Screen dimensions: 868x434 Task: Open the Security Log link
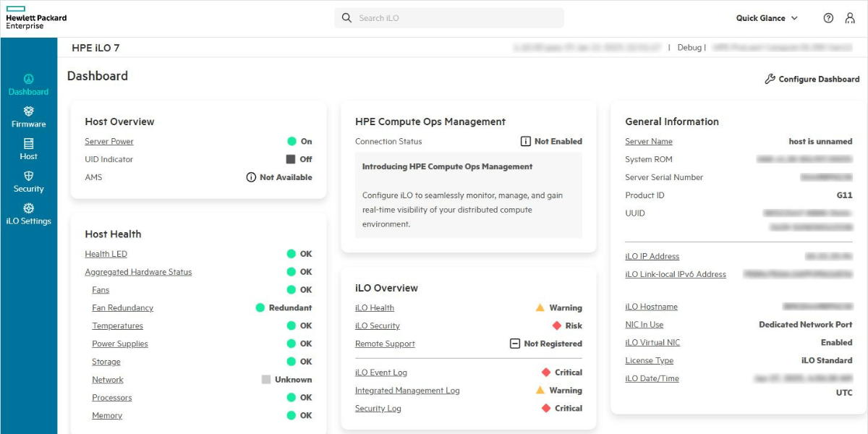pyautogui.click(x=378, y=409)
